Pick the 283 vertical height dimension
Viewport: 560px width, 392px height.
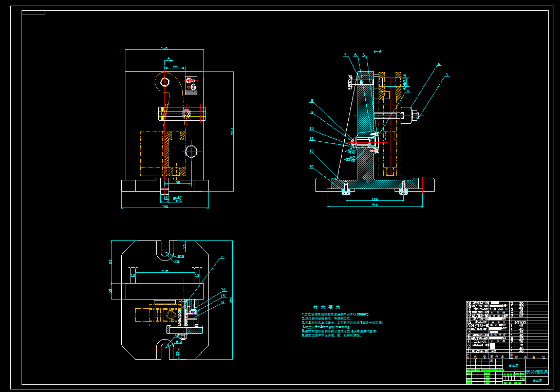(x=232, y=132)
